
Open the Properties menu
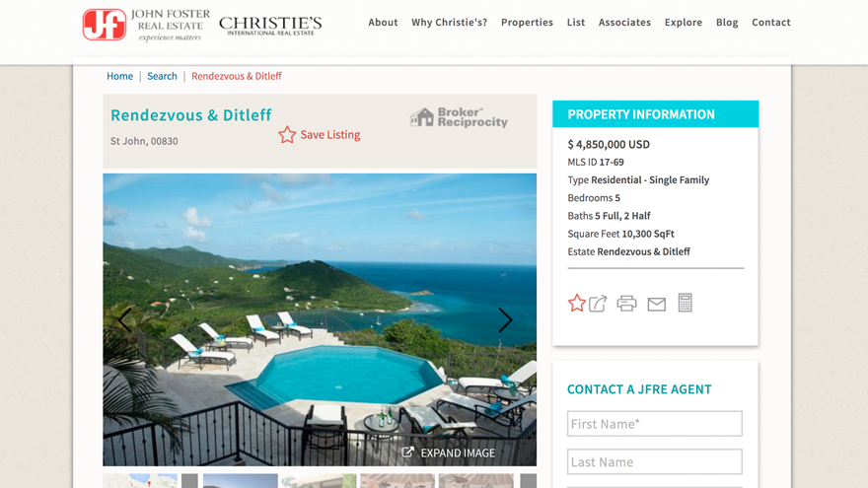click(527, 22)
